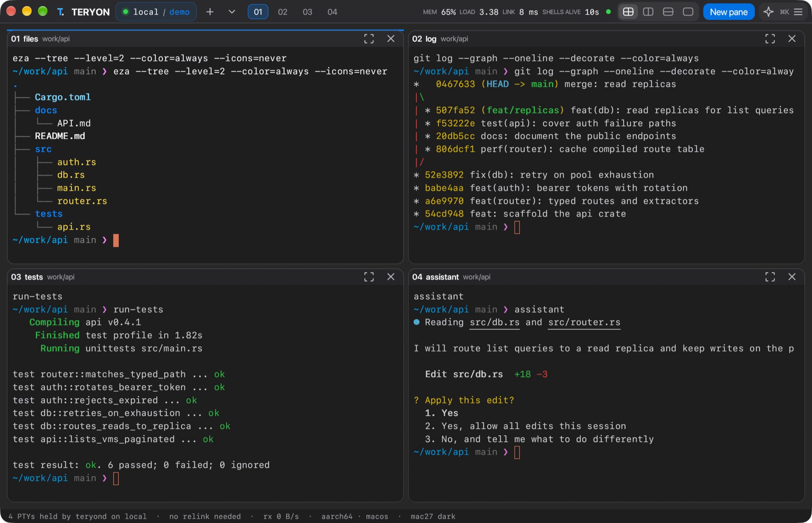Click the feat/replicas branch label
The image size is (812, 523).
[522, 110]
